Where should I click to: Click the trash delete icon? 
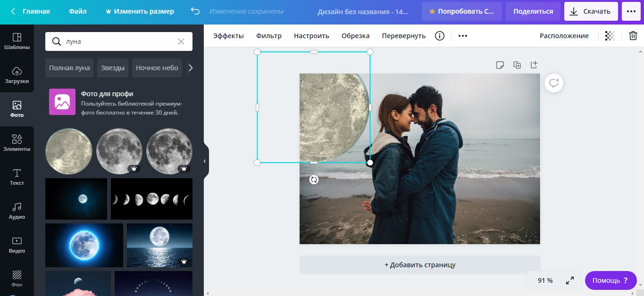pyautogui.click(x=633, y=36)
